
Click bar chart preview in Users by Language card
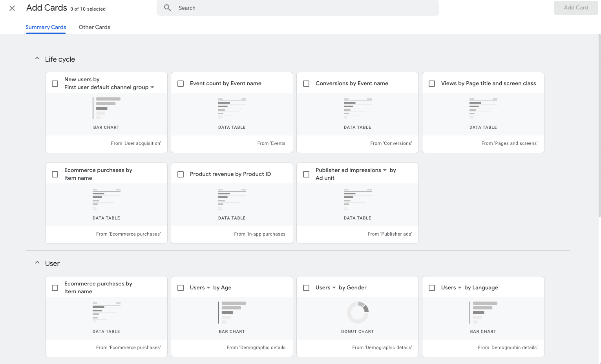(x=483, y=312)
